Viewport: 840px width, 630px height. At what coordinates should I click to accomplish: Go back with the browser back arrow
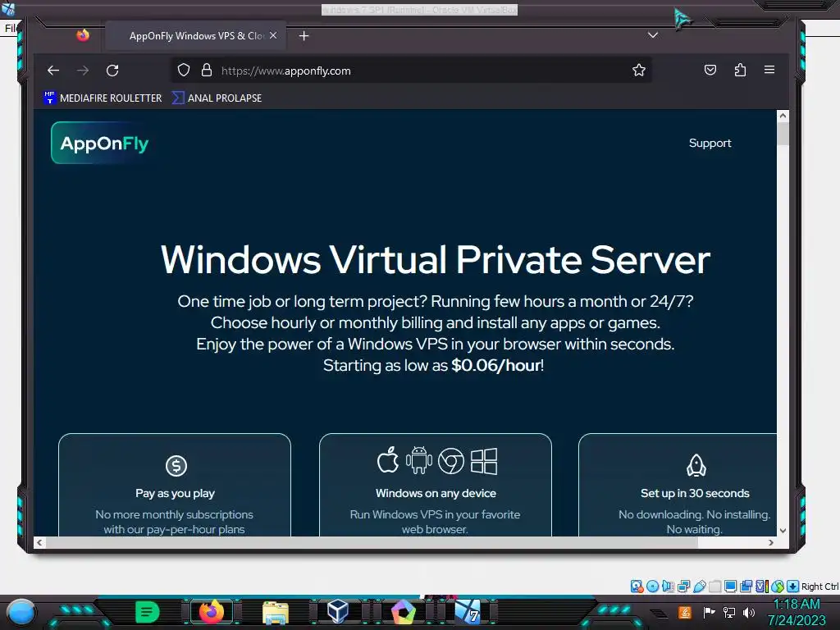coord(53,71)
